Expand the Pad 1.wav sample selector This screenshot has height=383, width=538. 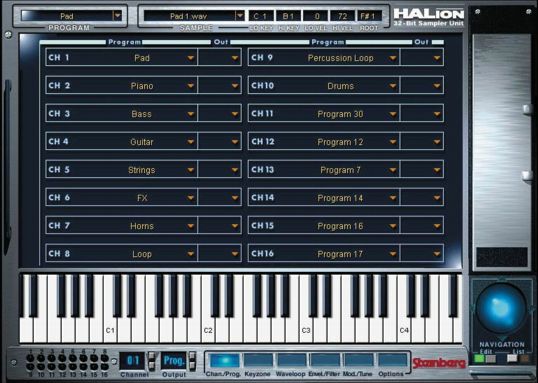239,16
